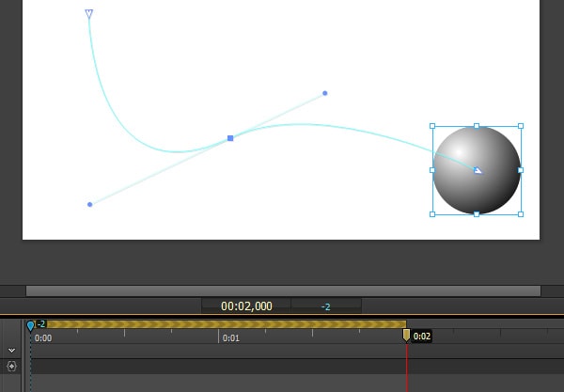Image resolution: width=564 pixels, height=392 pixels.
Task: Click the sphere's left-middle selection handle
Action: pyautogui.click(x=432, y=170)
